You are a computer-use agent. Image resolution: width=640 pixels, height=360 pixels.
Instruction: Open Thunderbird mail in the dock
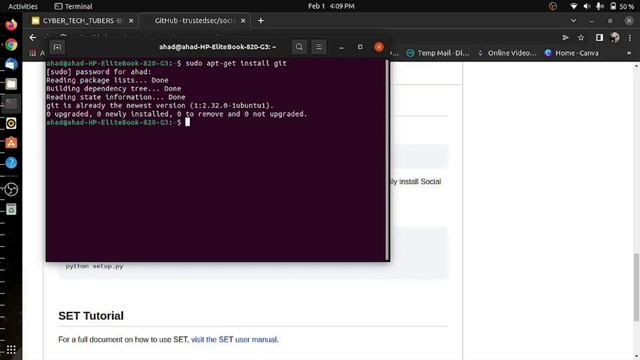click(x=11, y=64)
